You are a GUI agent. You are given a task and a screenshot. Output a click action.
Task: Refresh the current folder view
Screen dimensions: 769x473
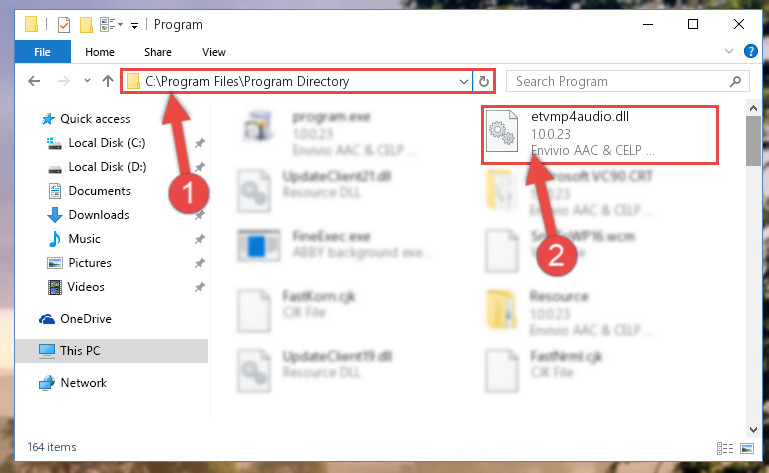(x=484, y=81)
